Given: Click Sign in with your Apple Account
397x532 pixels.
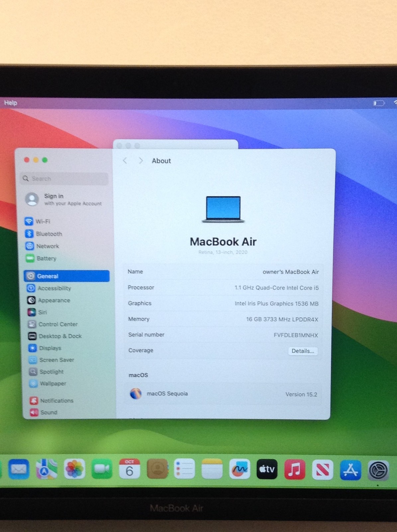Looking at the screenshot, I should 64,199.
